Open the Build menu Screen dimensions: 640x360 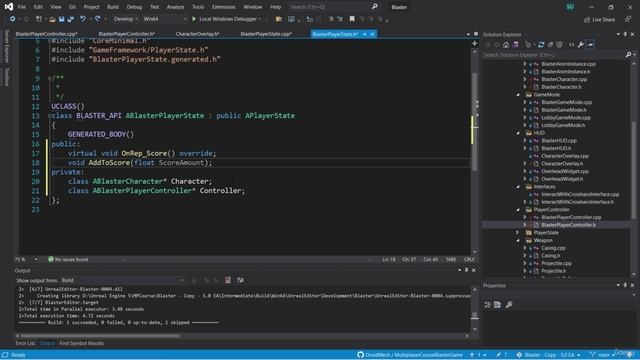(x=113, y=7)
